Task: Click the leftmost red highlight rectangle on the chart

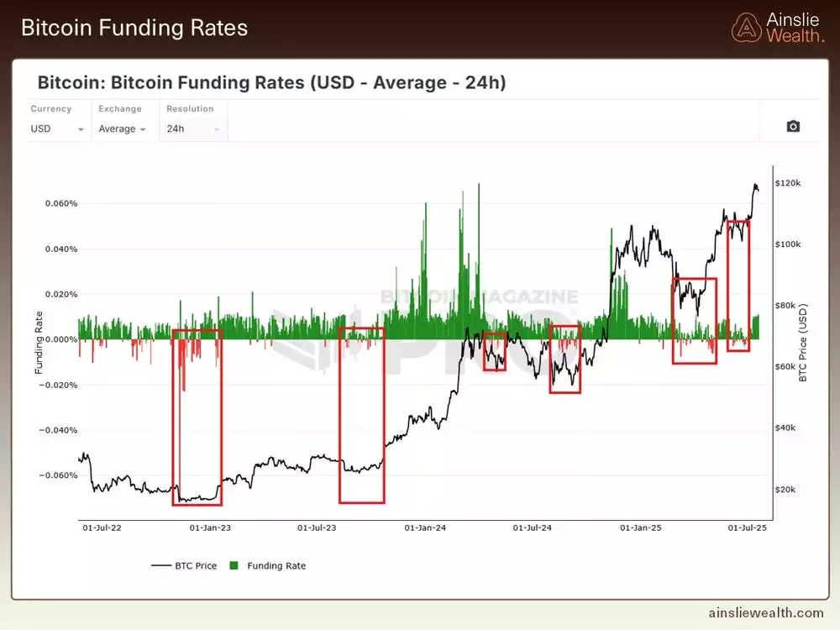Action: click(197, 417)
